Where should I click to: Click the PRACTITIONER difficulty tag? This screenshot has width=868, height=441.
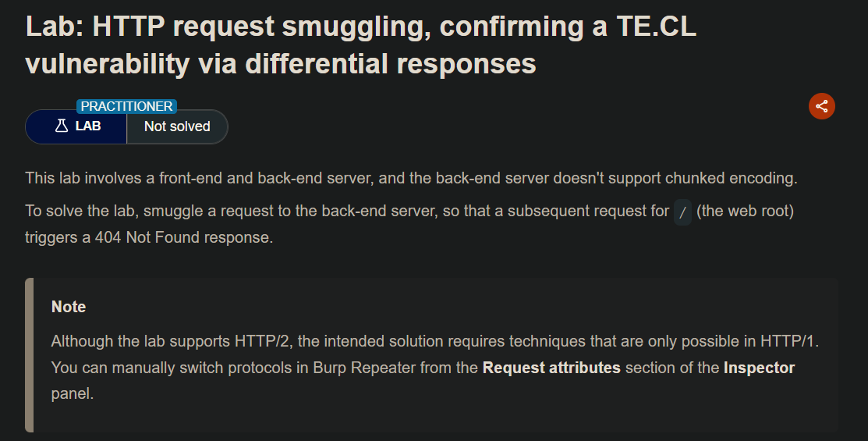[x=126, y=106]
